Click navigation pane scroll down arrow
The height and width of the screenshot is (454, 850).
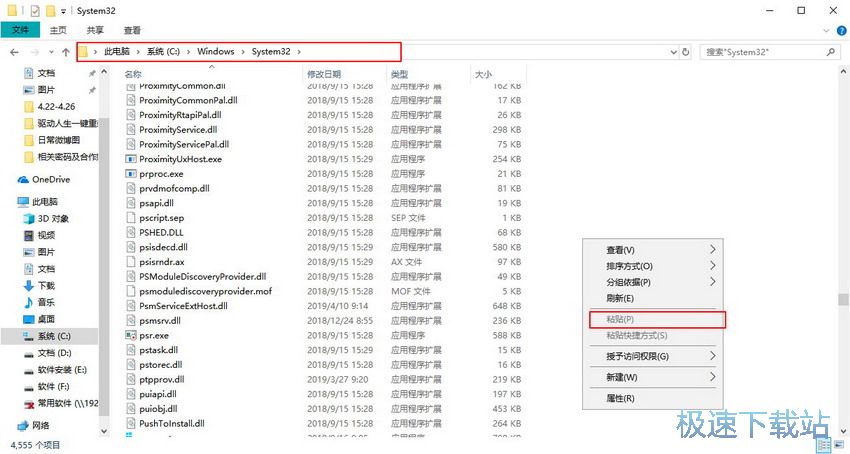pyautogui.click(x=104, y=431)
